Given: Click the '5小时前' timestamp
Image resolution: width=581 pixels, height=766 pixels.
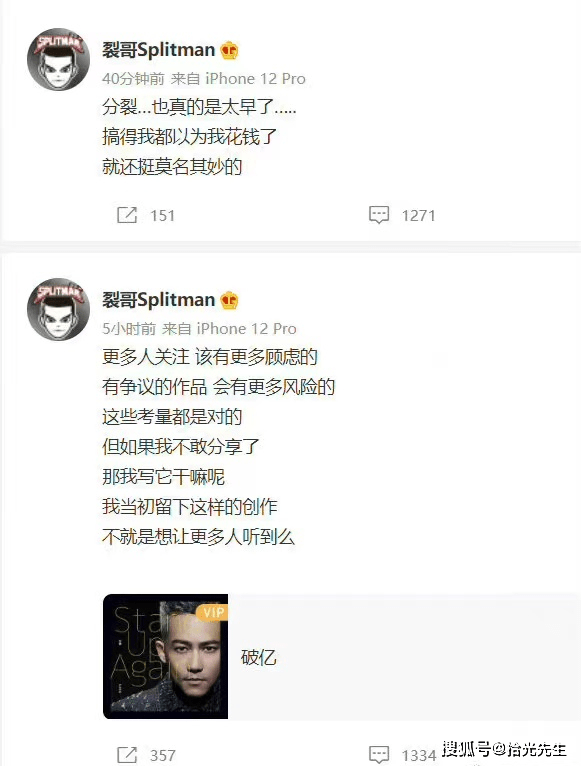Looking at the screenshot, I should 129,329.
